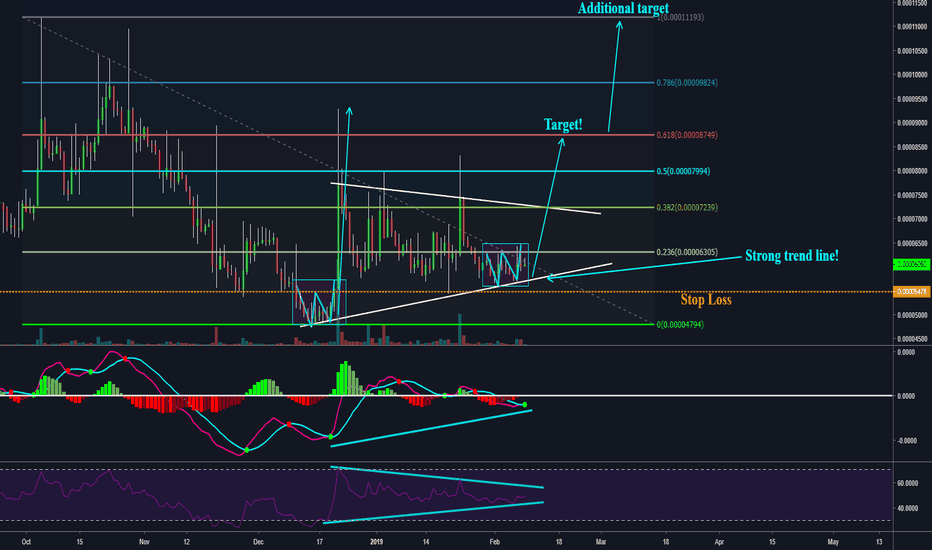Click the Oct label on the time axis
Viewport: 932px width, 550px height.
point(26,542)
